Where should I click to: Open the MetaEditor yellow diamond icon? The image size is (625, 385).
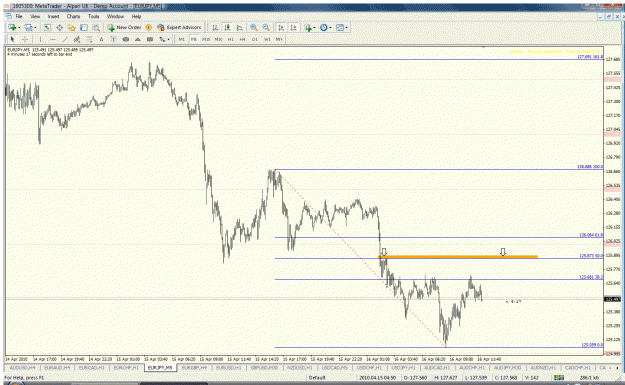point(149,28)
